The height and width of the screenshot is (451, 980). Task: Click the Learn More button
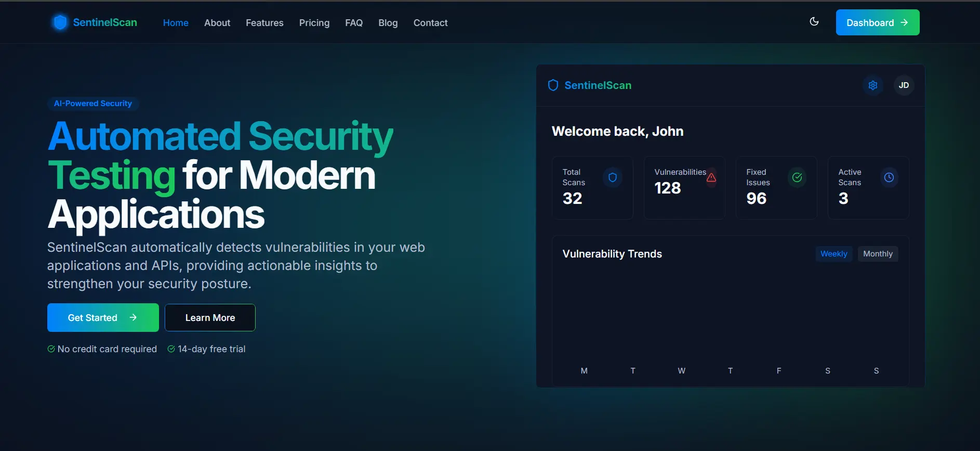[x=210, y=318]
